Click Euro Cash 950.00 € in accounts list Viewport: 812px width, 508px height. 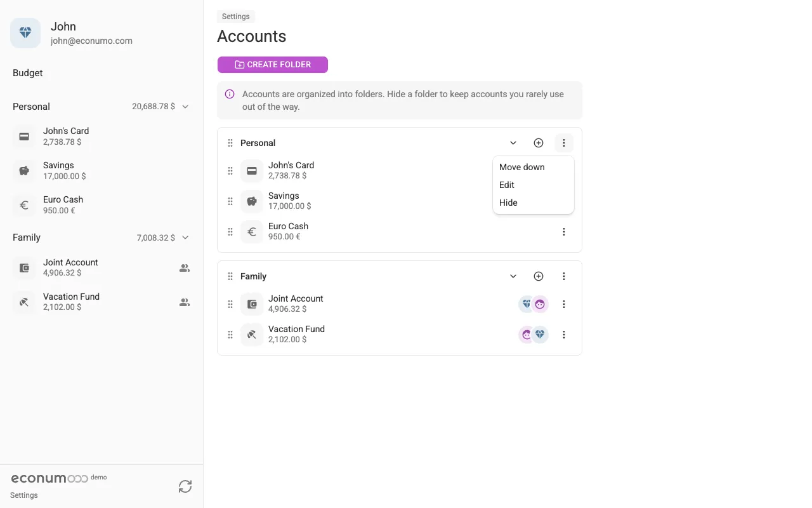tap(284, 237)
